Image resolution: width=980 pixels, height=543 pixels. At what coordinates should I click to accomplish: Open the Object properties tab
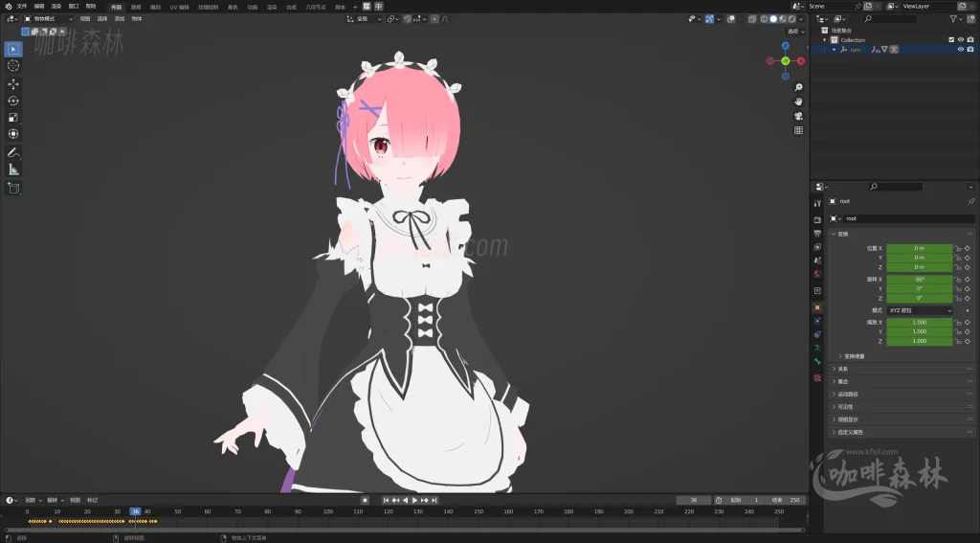click(x=817, y=307)
